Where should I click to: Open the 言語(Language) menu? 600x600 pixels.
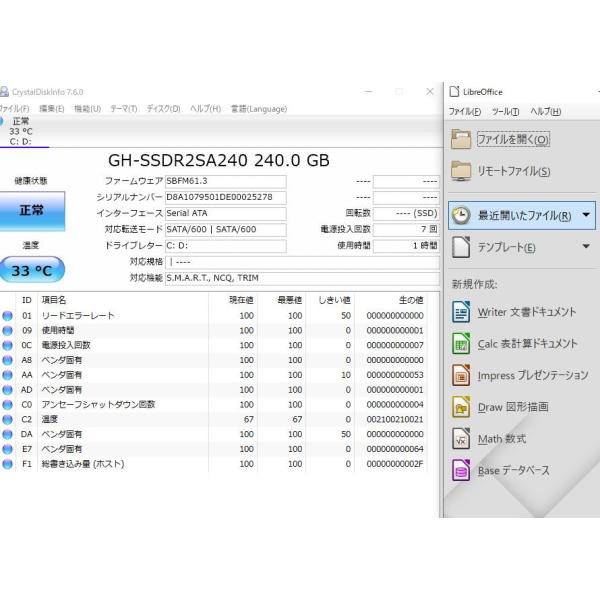click(x=259, y=109)
